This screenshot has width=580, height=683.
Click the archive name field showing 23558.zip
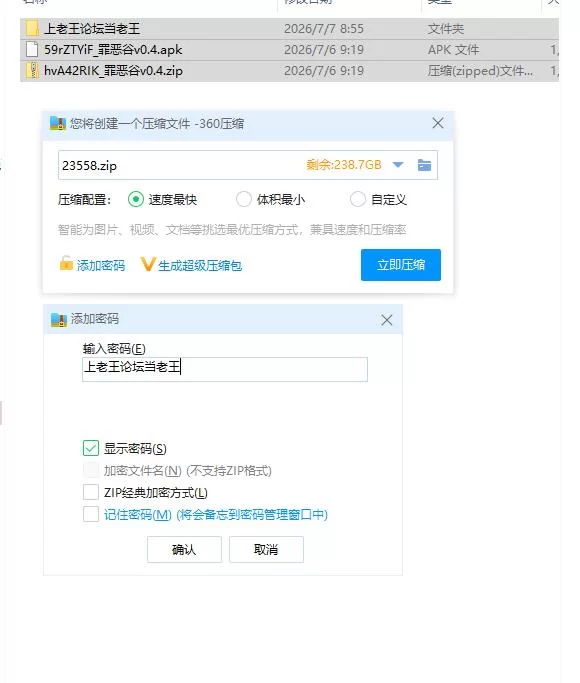248,165
